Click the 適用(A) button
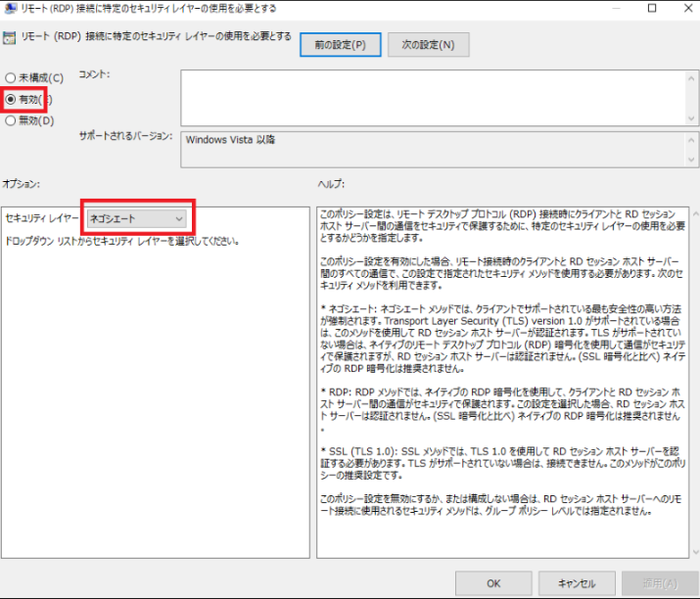 pyautogui.click(x=660, y=583)
